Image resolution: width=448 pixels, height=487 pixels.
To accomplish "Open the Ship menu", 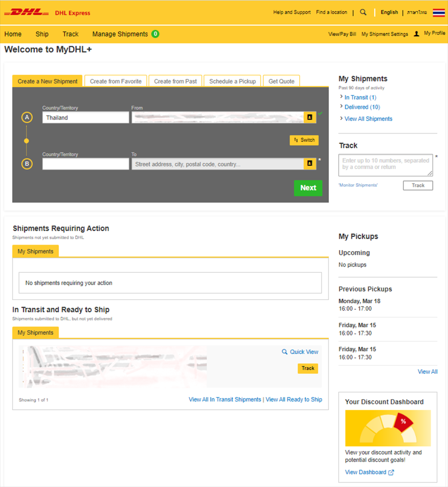I will click(x=42, y=34).
